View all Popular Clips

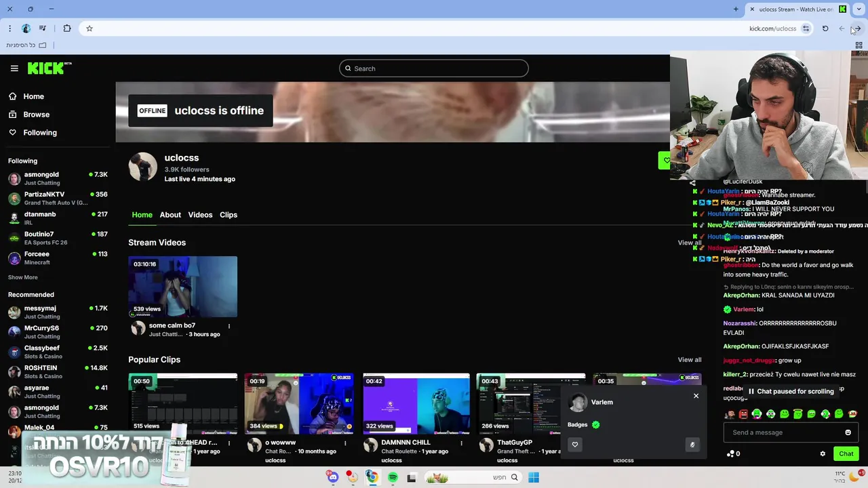[689, 360]
